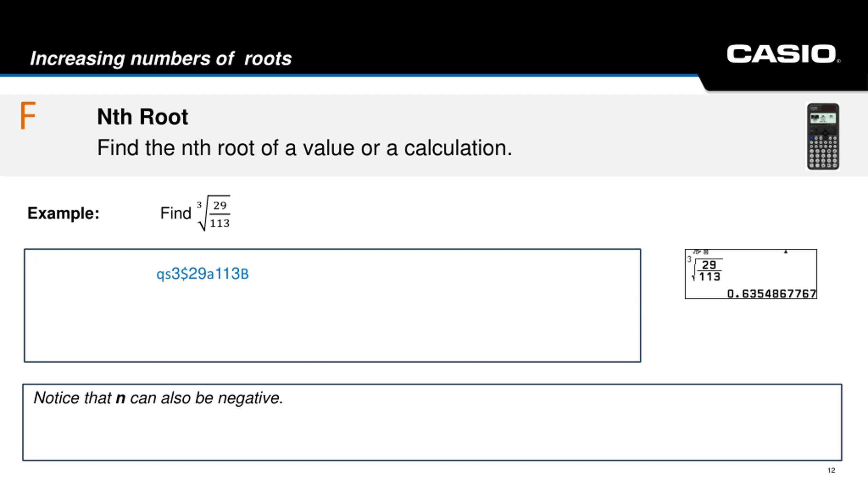
Task: Select the result 0.6354867767
Action: tap(771, 293)
